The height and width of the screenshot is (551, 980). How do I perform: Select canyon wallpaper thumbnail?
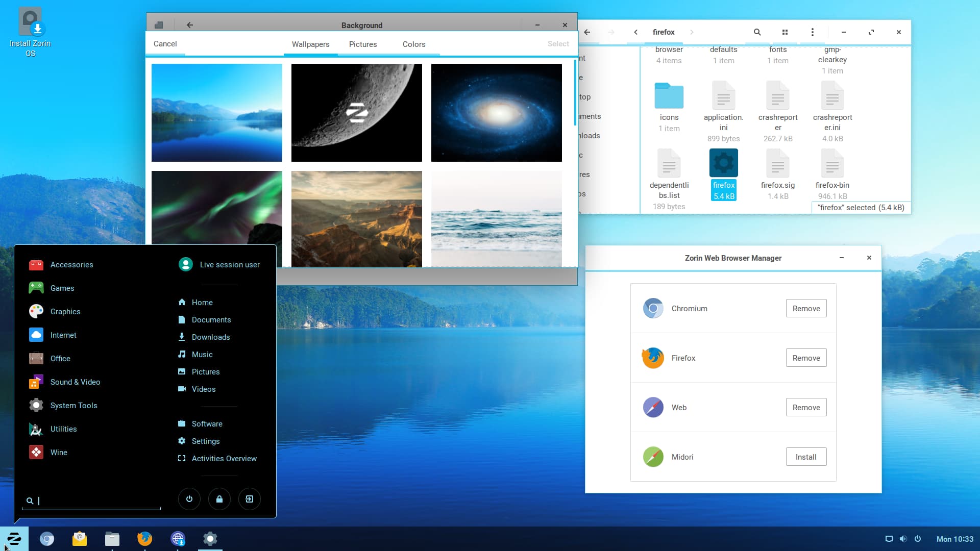pyautogui.click(x=357, y=219)
